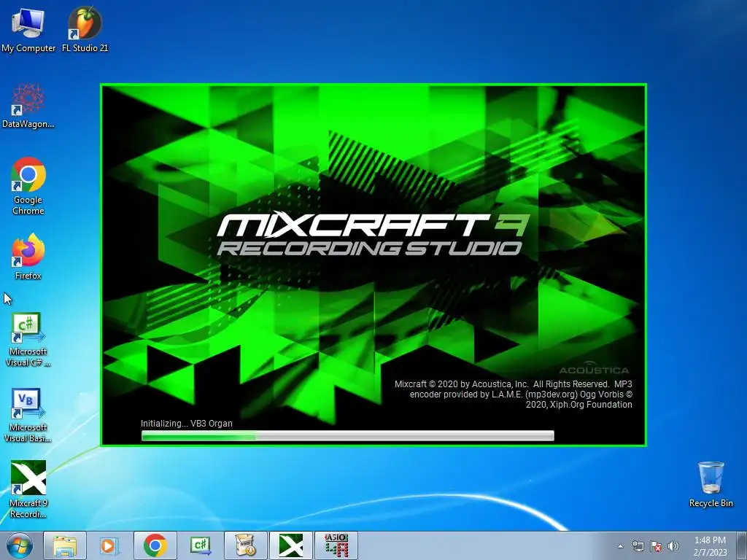Select the Microsoft Visual C# desktop shortcut
The height and width of the screenshot is (560, 747).
pyautogui.click(x=28, y=340)
